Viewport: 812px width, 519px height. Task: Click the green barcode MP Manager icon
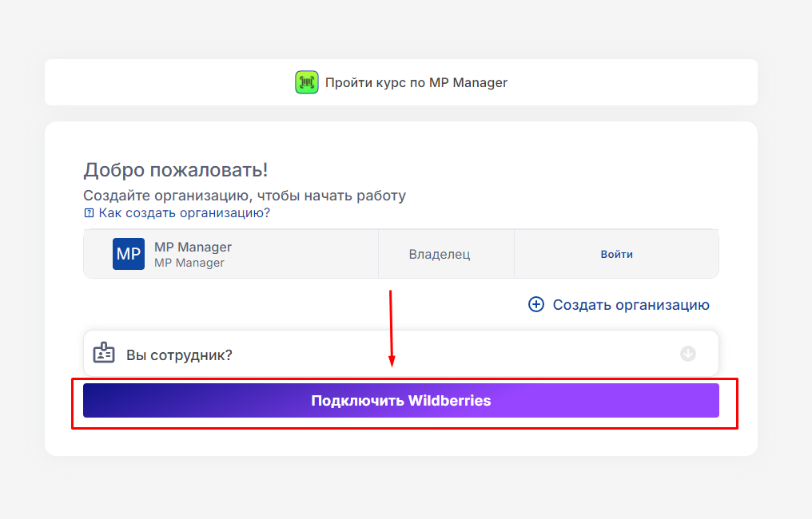[306, 82]
